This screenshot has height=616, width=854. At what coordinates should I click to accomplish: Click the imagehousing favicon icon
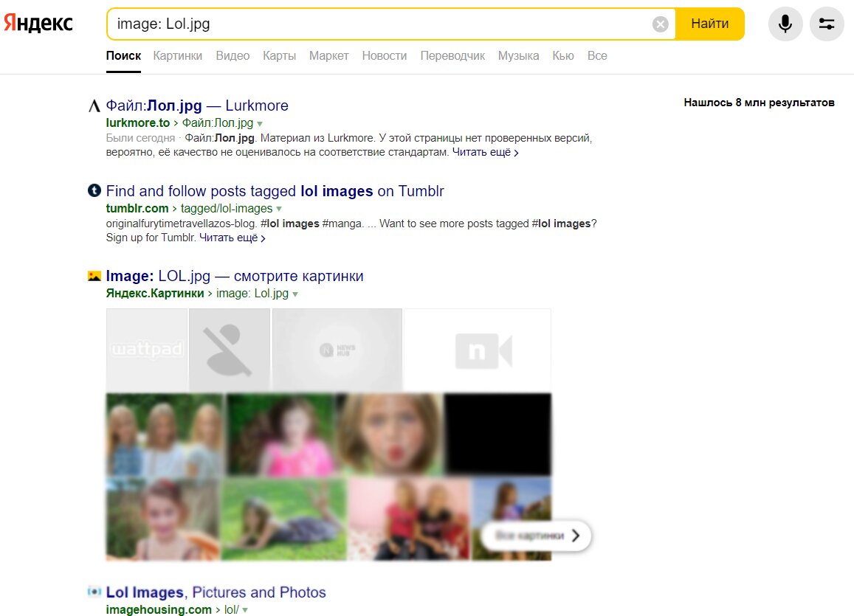[94, 592]
